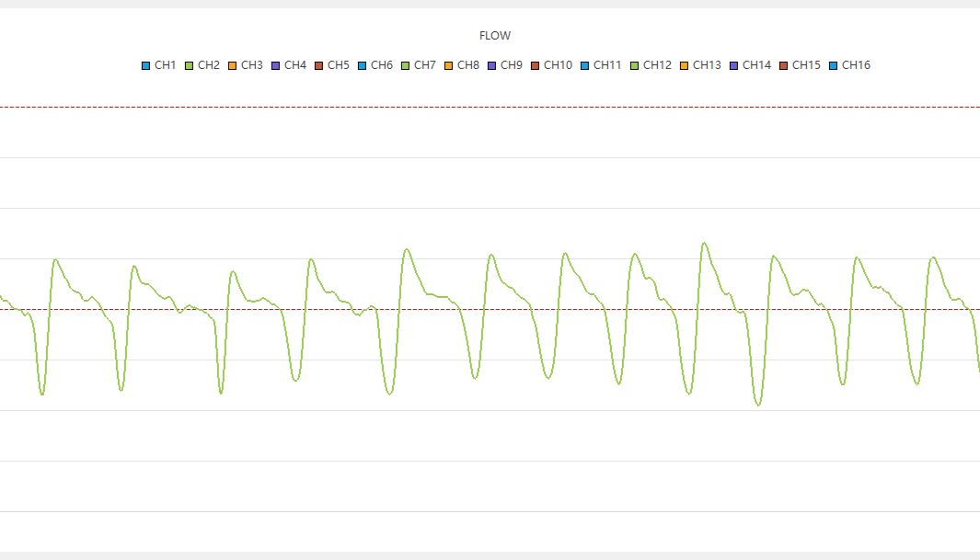Viewport: 980px width, 560px height.
Task: Click the CH12 legend item
Action: [651, 65]
